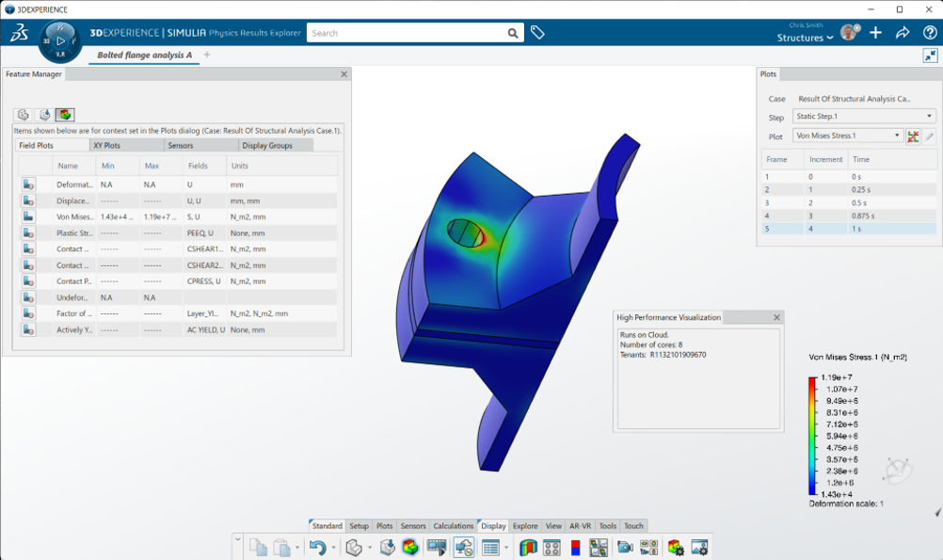
Task: Click the plot delete icon next to Von Mises Stress.1
Action: click(913, 136)
